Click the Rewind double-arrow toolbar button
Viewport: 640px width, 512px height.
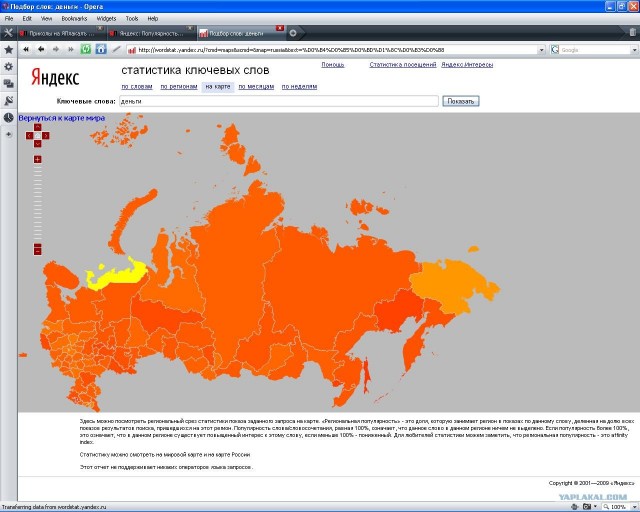pos(26,49)
